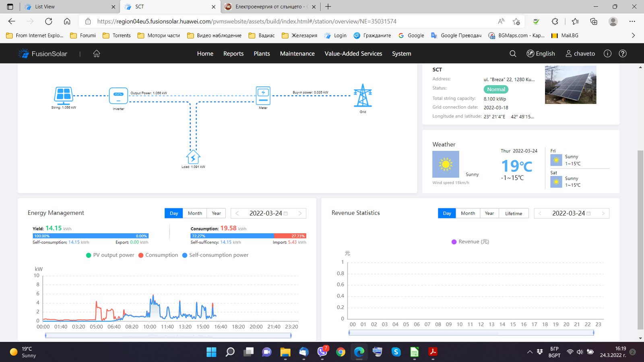Click the PV String solar panel icon

pos(64,96)
